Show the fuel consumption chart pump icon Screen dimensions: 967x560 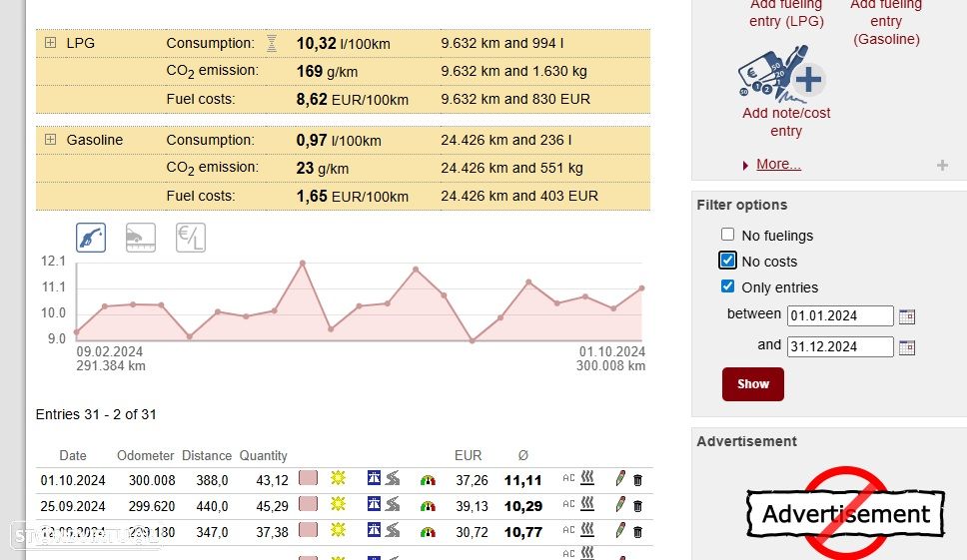coord(91,238)
